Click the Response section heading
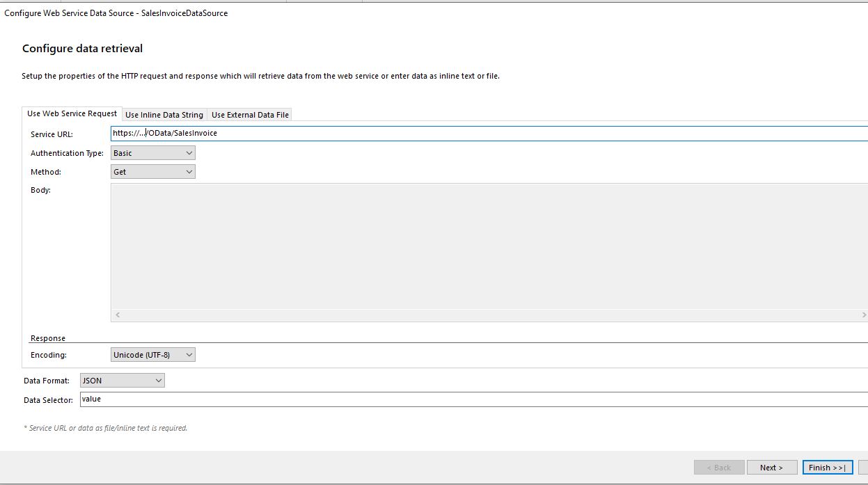The height and width of the screenshot is (485, 868). coord(48,338)
